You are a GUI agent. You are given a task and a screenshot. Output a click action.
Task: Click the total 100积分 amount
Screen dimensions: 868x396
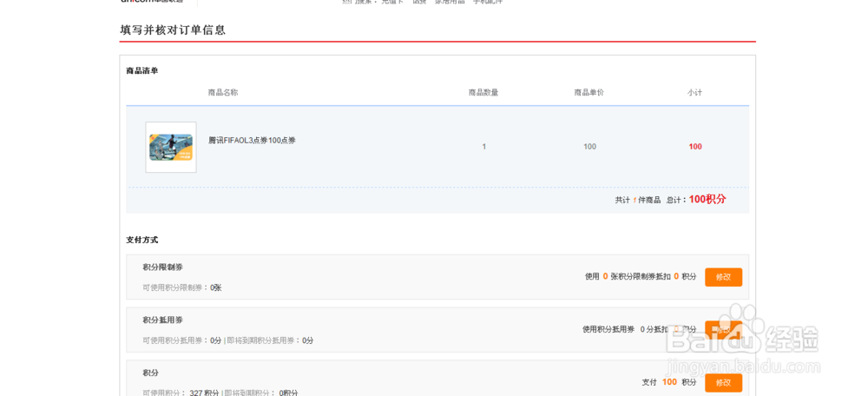707,200
